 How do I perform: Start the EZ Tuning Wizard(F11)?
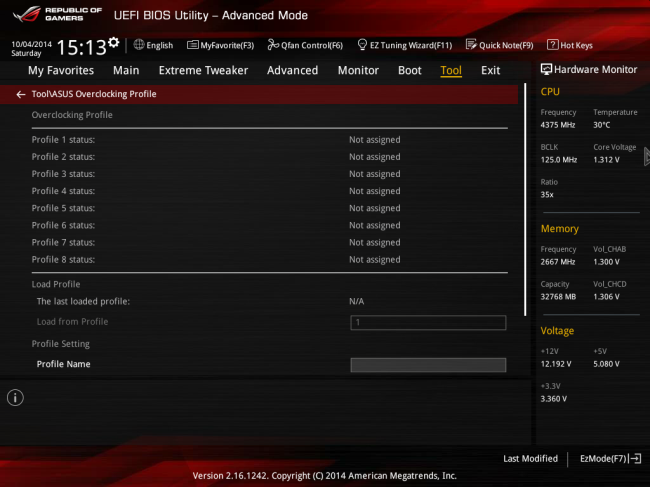tap(405, 45)
